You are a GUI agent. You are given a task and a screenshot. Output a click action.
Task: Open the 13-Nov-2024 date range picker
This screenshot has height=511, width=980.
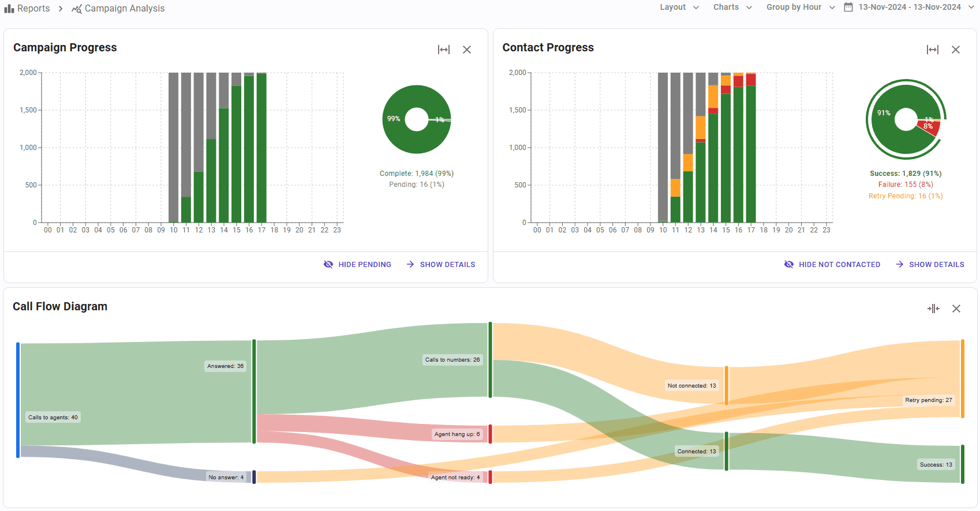[x=910, y=7]
